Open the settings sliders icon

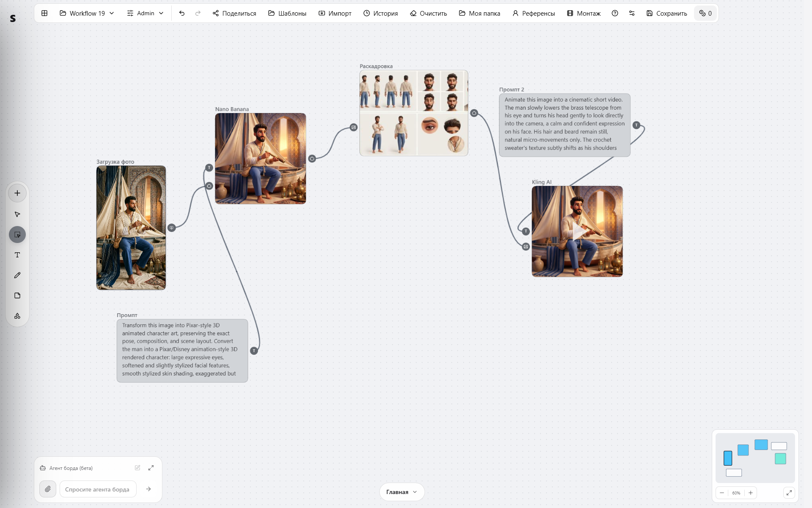coord(632,13)
